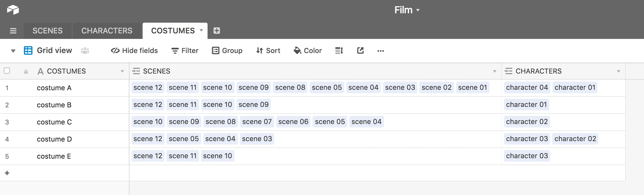Image resolution: width=644 pixels, height=195 pixels.
Task: Click character 03 chip in costume D row
Action: pyautogui.click(x=527, y=139)
